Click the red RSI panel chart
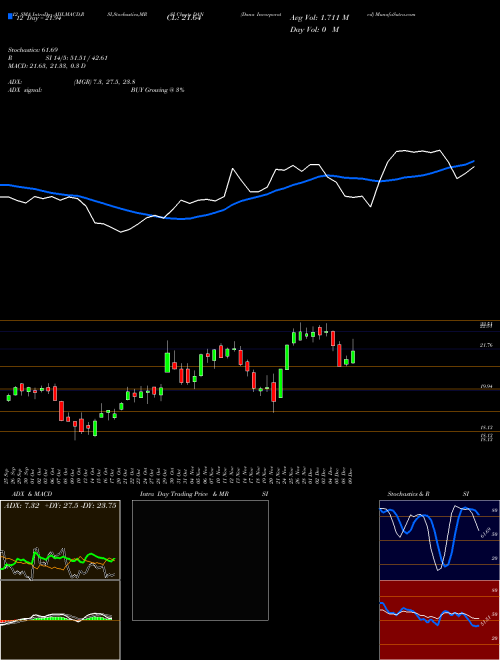This screenshot has height=660, width=500. (439, 620)
